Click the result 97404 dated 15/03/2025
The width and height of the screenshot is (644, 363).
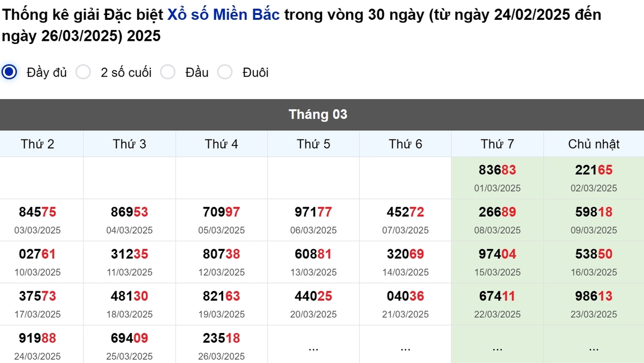tap(497, 254)
